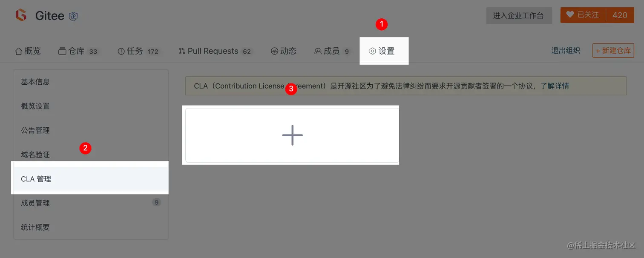The width and height of the screenshot is (644, 258).
Task: Open the 仓库 tab
Action: tap(78, 51)
